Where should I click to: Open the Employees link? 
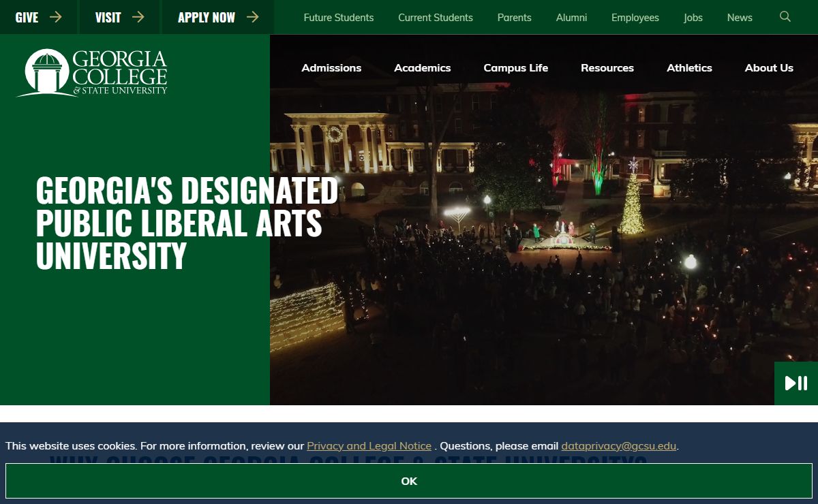(x=635, y=18)
